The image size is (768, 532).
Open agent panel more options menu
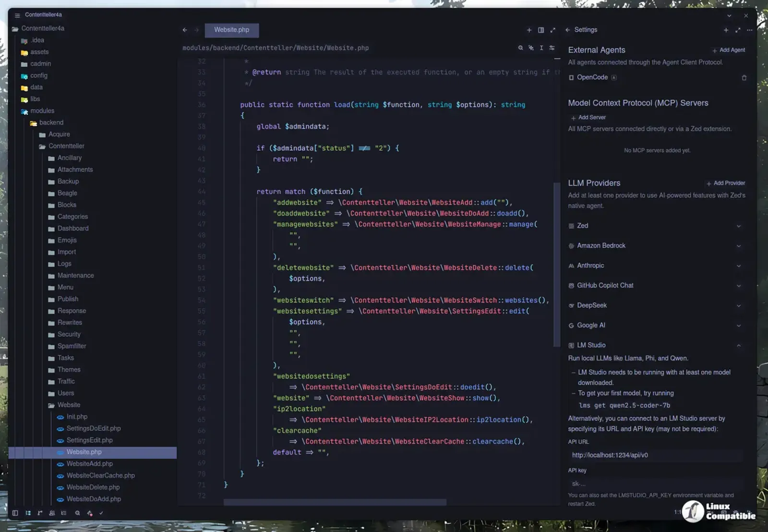point(749,30)
